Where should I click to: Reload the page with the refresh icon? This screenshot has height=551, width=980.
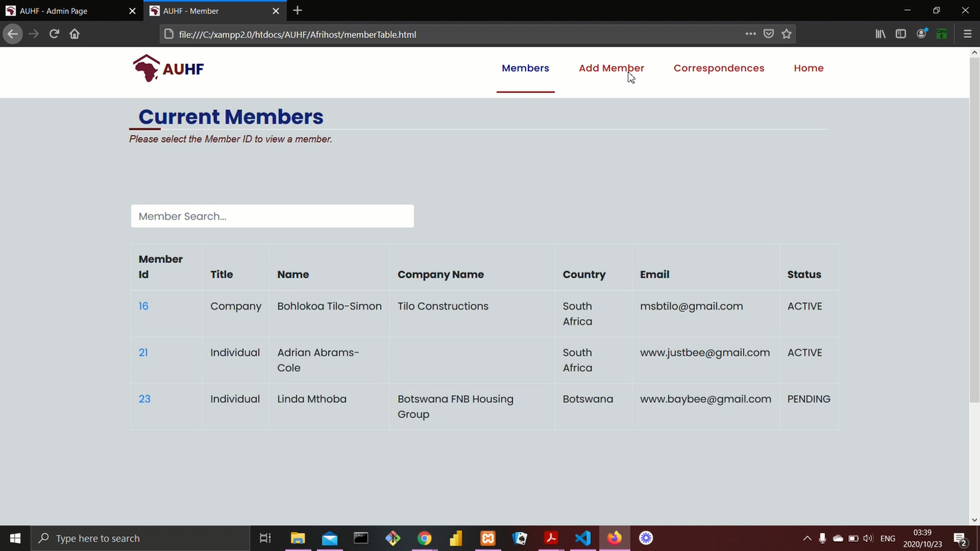54,34
